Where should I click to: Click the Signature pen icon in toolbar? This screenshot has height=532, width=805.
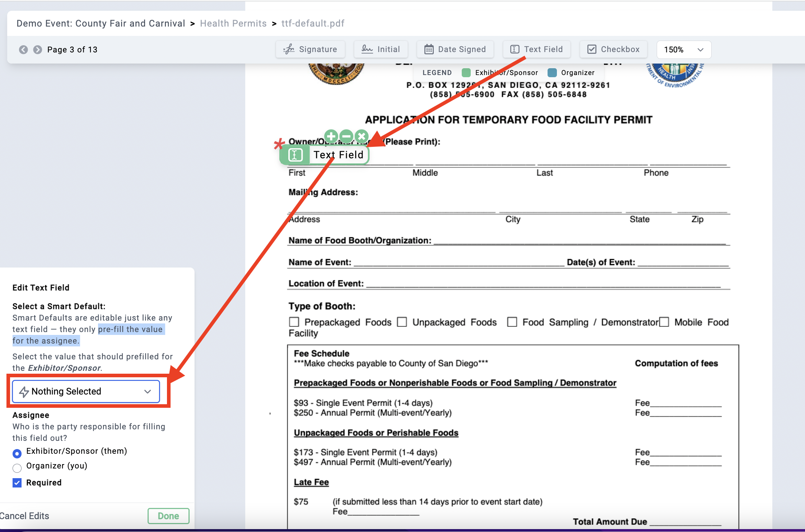[289, 49]
